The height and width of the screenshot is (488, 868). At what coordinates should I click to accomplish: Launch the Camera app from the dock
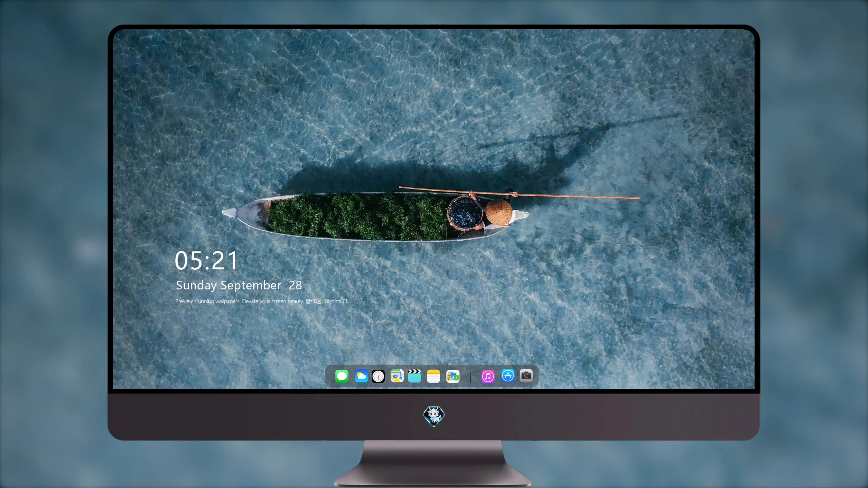(526, 375)
